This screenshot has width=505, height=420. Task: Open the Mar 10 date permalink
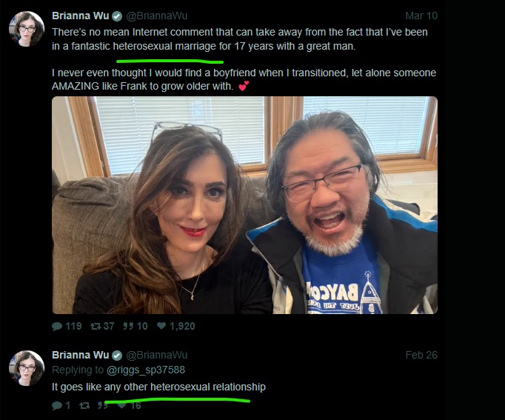pyautogui.click(x=421, y=16)
